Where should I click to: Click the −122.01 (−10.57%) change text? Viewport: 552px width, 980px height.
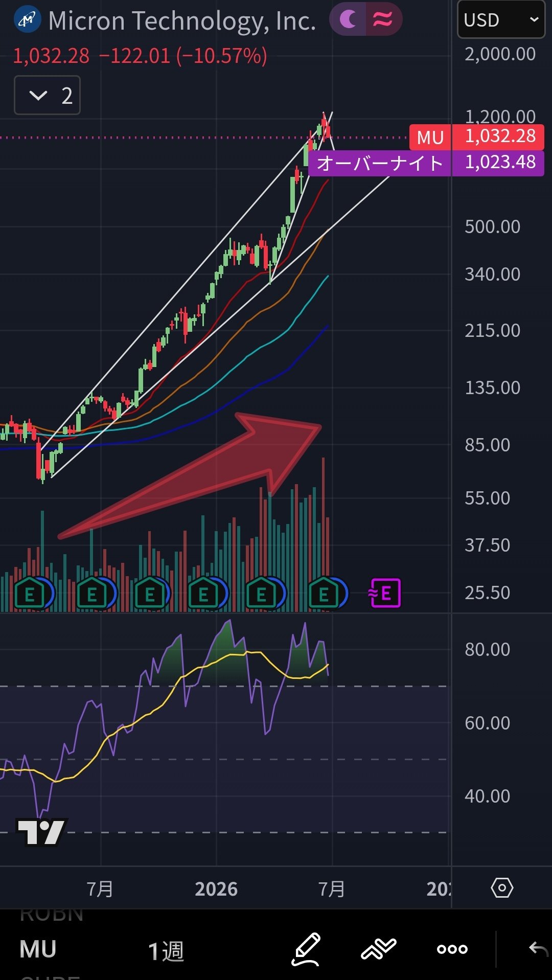tap(183, 56)
